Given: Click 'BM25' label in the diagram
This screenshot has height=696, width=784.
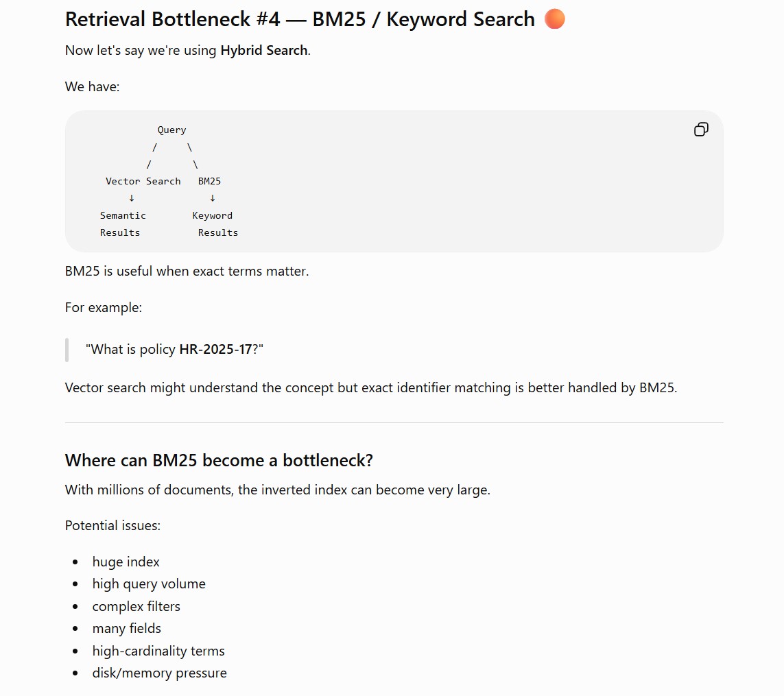Looking at the screenshot, I should [209, 181].
